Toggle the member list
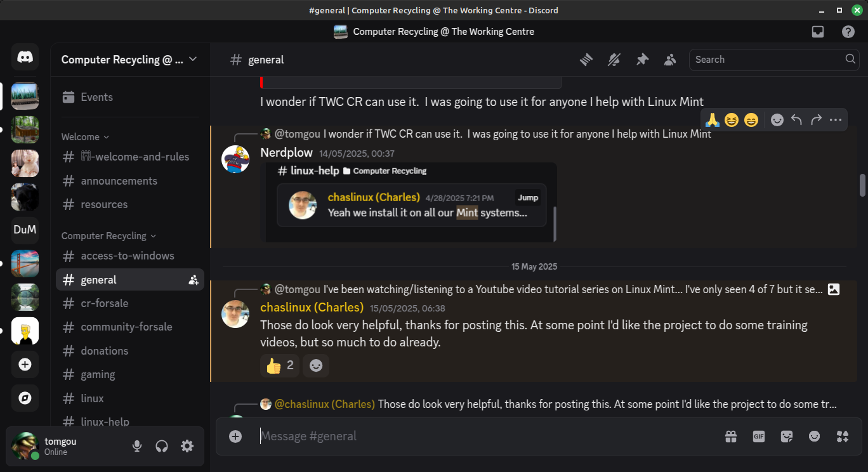This screenshot has height=472, width=868. click(x=670, y=60)
